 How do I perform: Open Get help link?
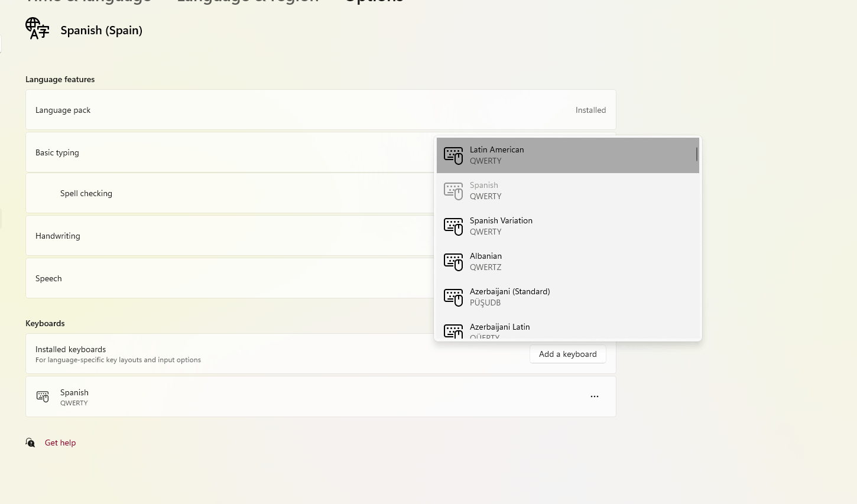click(60, 443)
